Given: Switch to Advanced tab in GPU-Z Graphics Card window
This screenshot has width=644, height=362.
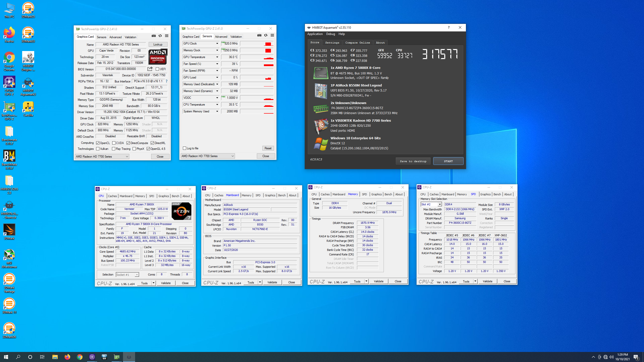Looking at the screenshot, I should 115,37.
